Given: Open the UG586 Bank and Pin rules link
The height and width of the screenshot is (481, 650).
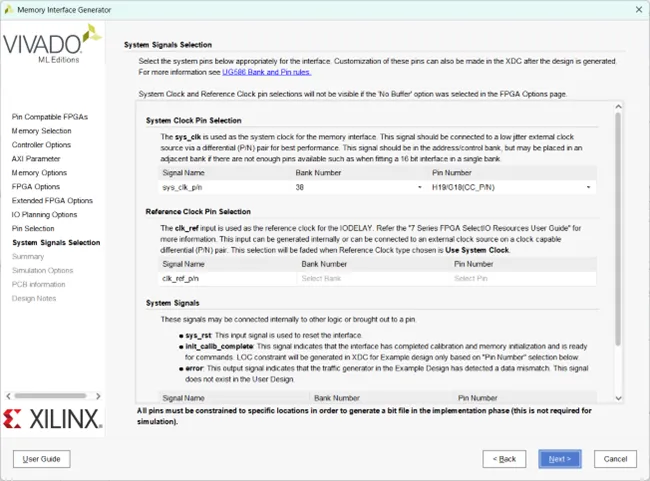Looking at the screenshot, I should point(267,72).
